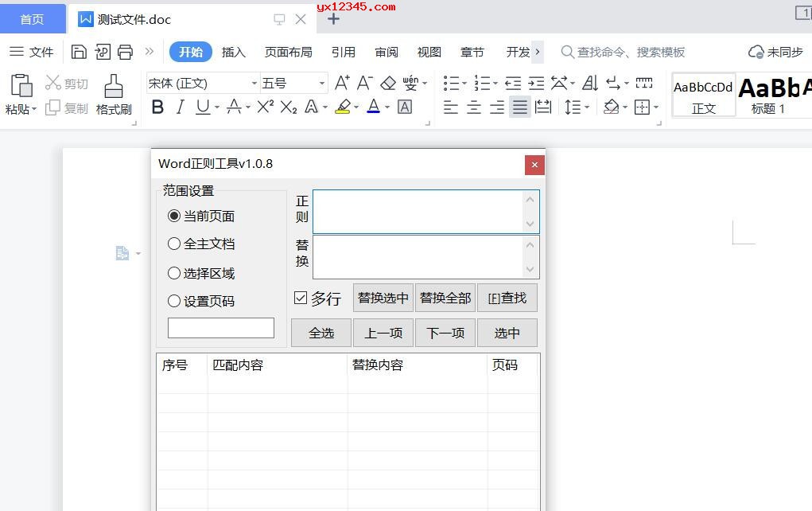Go to the 首页 home tab
The height and width of the screenshot is (511, 812).
click(33, 19)
